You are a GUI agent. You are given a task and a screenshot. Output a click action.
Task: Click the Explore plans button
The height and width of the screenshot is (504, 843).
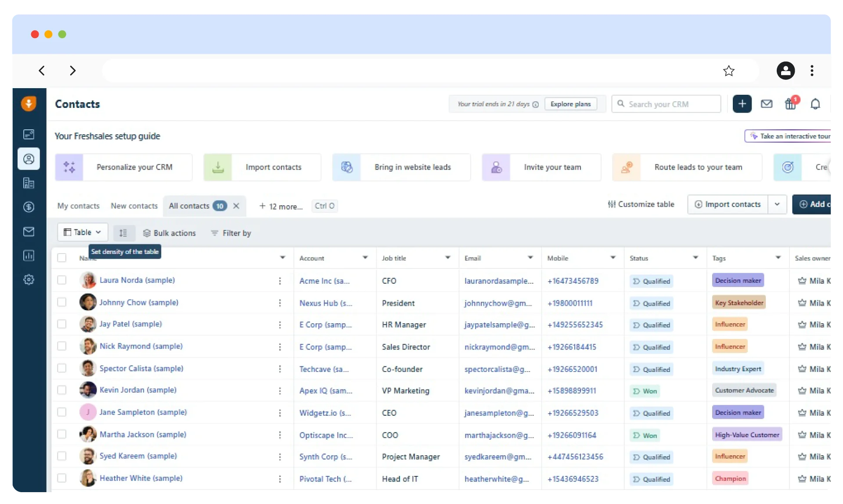click(x=570, y=104)
